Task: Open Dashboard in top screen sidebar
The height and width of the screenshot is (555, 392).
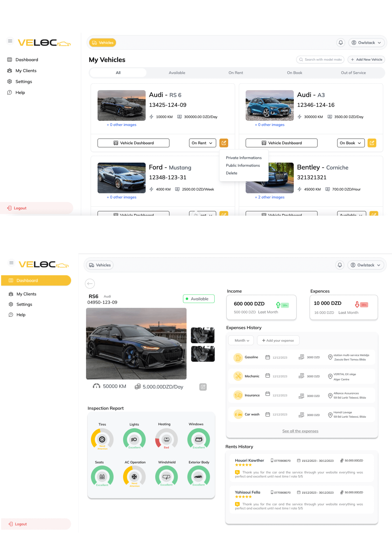Action: pyautogui.click(x=27, y=60)
